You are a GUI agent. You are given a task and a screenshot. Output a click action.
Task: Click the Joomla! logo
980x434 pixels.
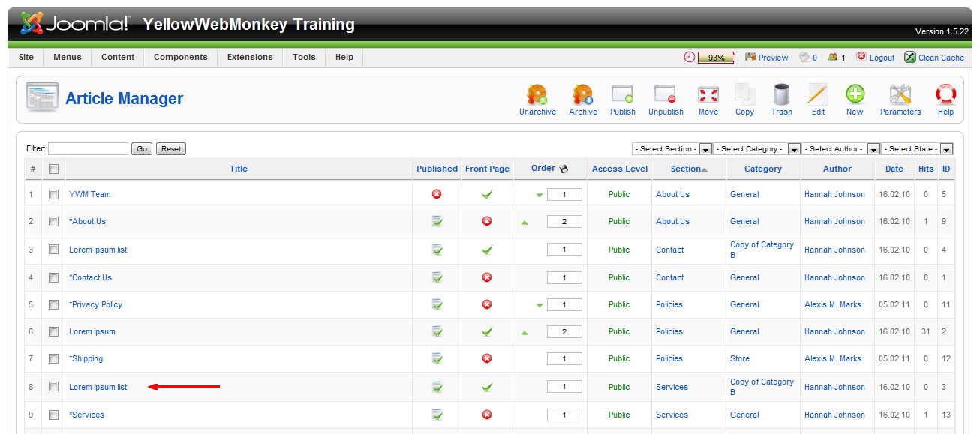click(74, 24)
